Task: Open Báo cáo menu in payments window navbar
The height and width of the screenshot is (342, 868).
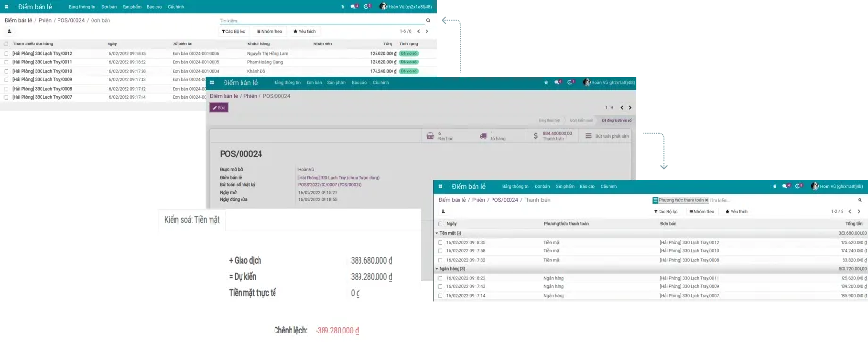Action: [x=588, y=186]
